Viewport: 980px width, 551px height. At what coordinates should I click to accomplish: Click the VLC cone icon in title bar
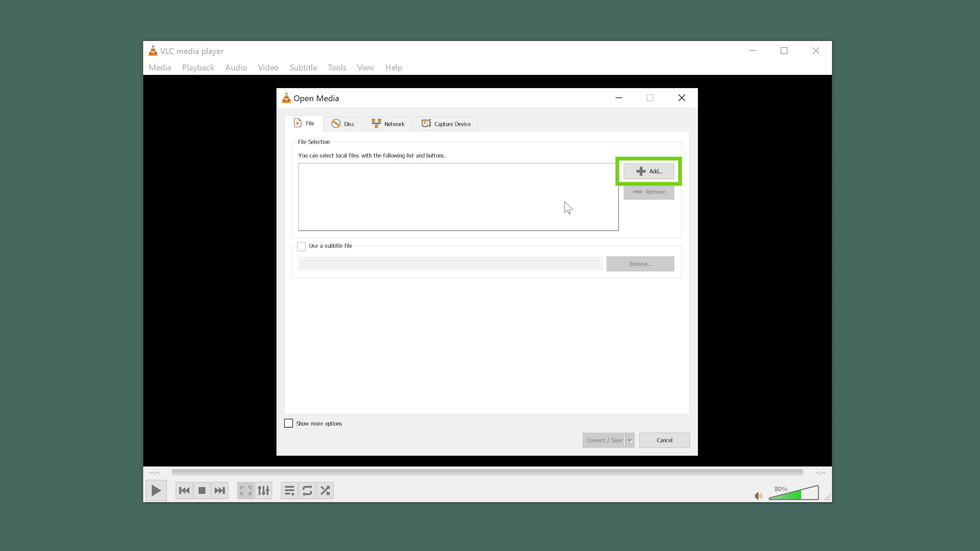pos(153,51)
